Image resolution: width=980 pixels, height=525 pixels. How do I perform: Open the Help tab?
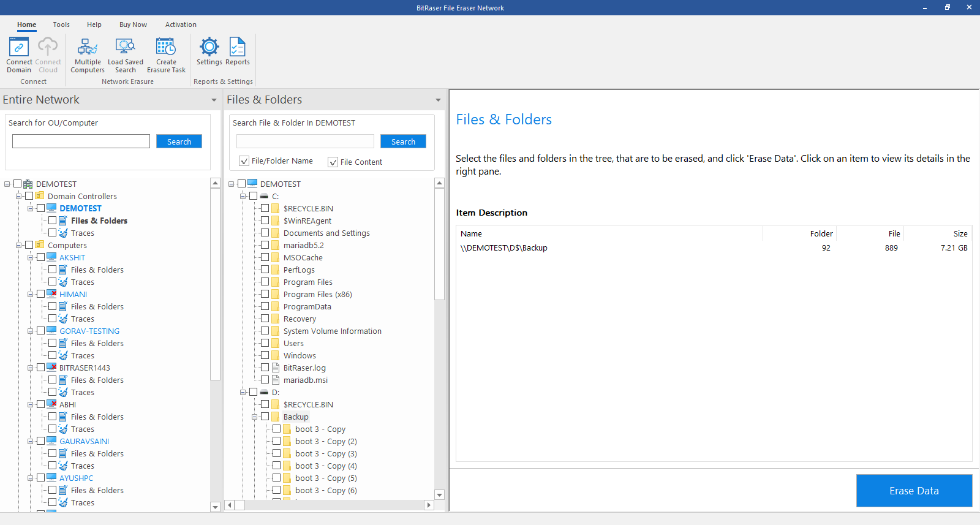(94, 25)
